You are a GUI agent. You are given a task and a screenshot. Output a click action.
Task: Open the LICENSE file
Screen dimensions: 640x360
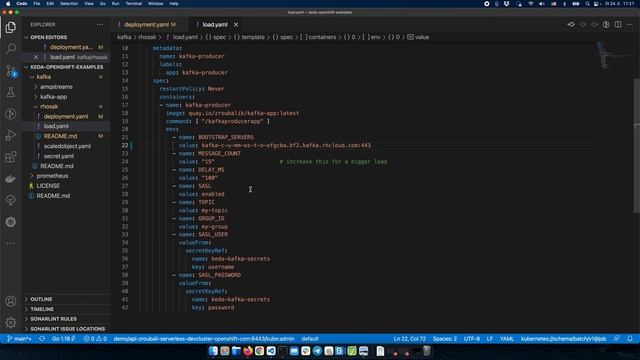(x=48, y=186)
